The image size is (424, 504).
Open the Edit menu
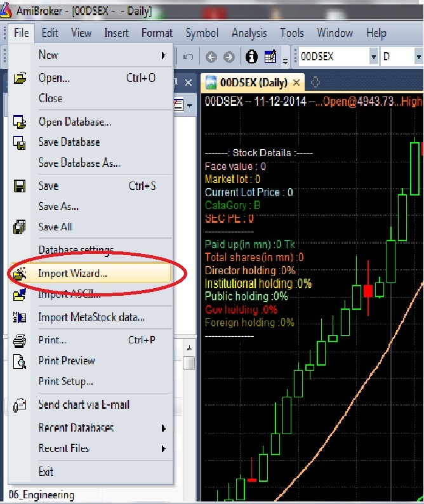point(50,33)
